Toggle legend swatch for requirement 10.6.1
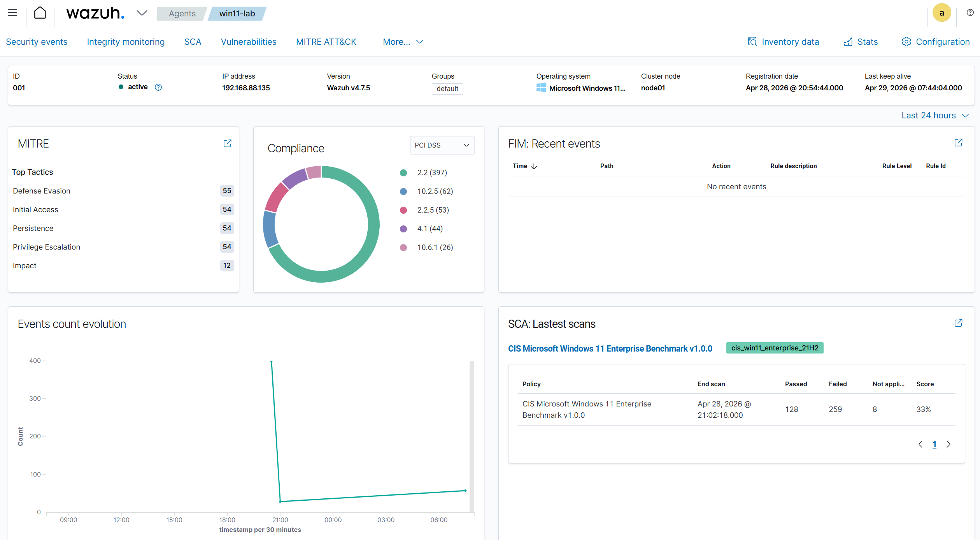Screen dimensions: 980x540 coord(403,248)
